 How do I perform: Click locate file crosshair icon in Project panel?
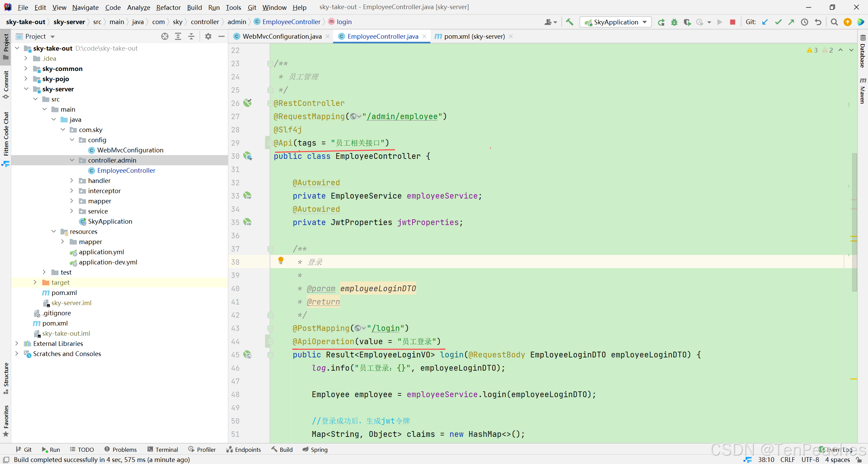[165, 36]
